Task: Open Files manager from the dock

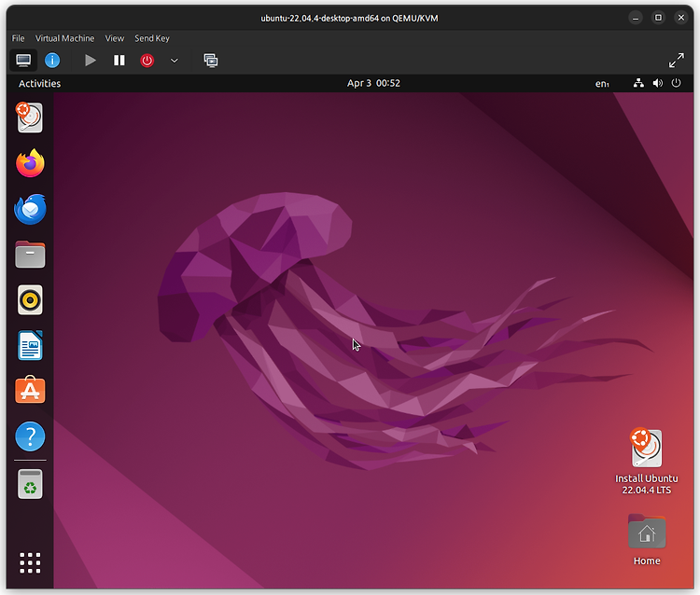Action: [x=30, y=255]
